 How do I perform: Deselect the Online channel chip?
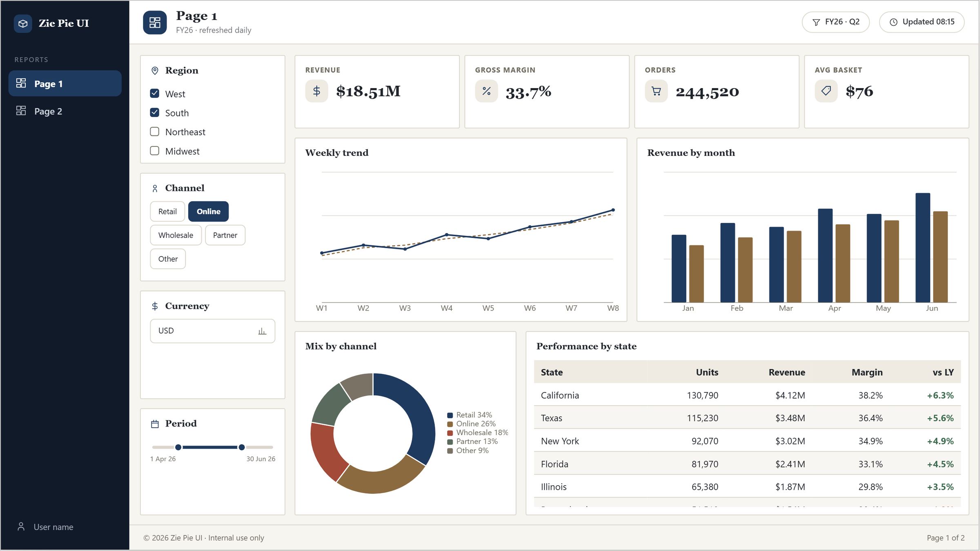point(208,211)
